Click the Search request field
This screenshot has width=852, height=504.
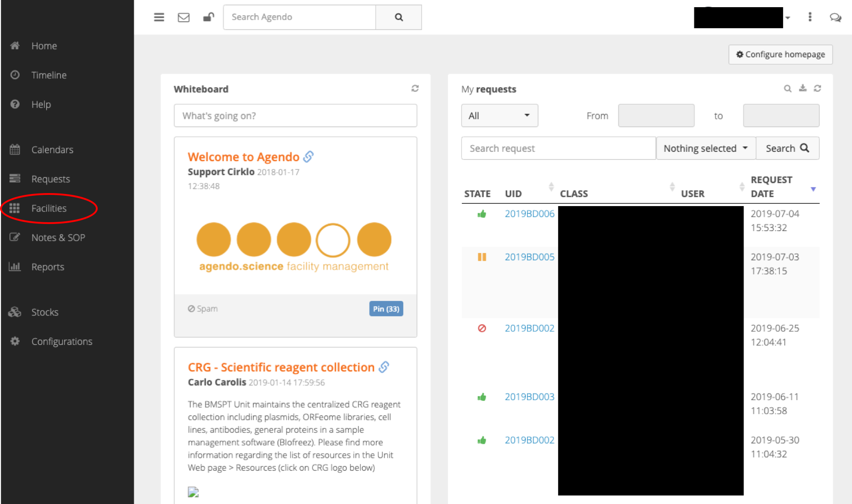tap(559, 148)
